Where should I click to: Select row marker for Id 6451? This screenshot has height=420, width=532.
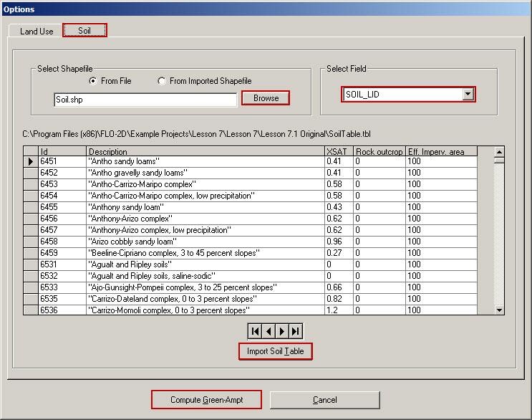point(31,162)
